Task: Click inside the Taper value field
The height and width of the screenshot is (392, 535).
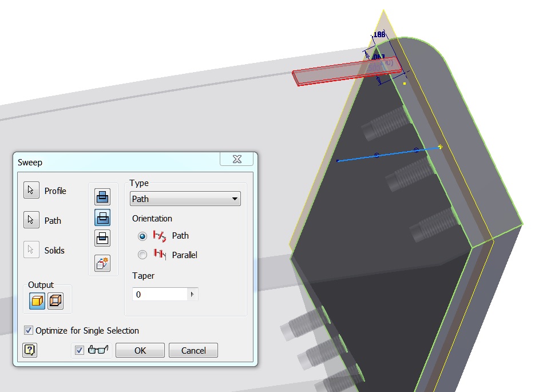Action: tap(163, 294)
